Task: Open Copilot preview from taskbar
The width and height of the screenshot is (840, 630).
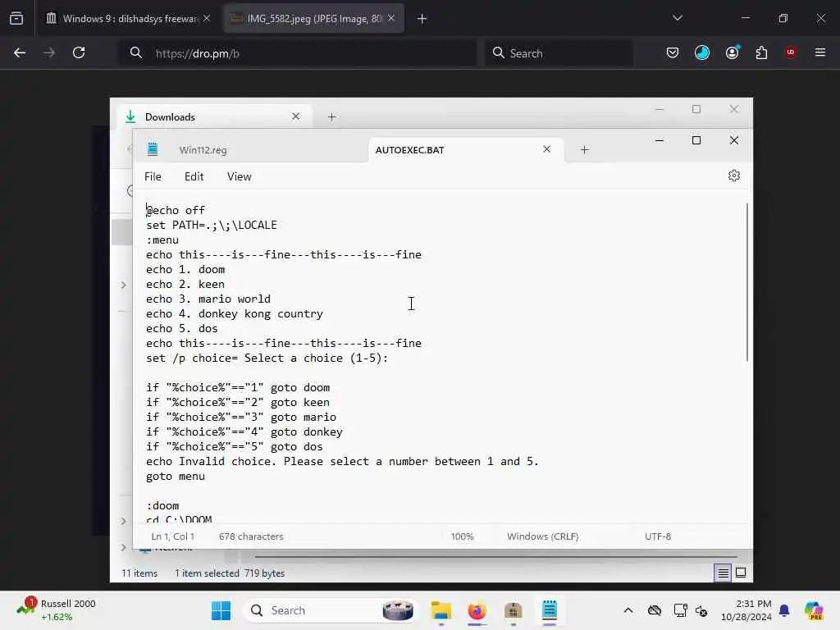Action: tap(814, 610)
